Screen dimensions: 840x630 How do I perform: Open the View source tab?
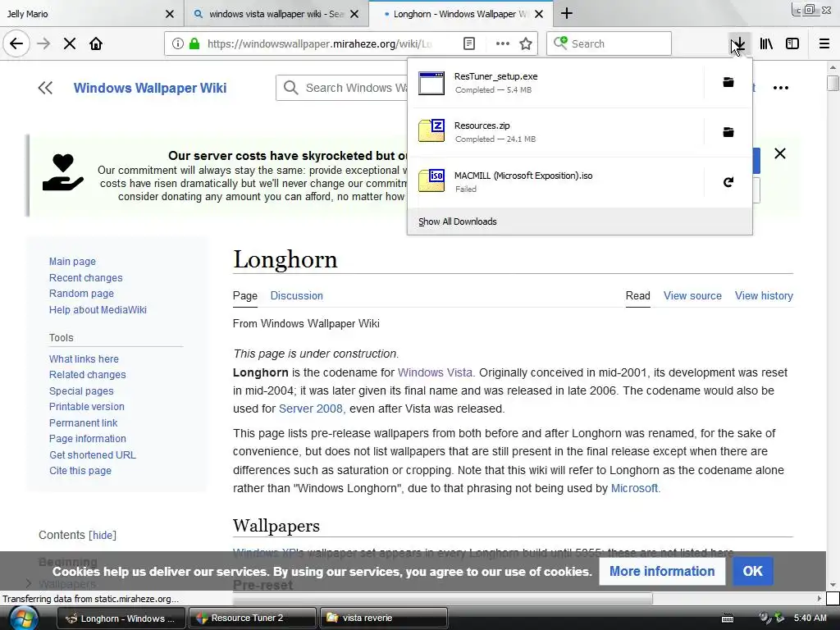[692, 295]
